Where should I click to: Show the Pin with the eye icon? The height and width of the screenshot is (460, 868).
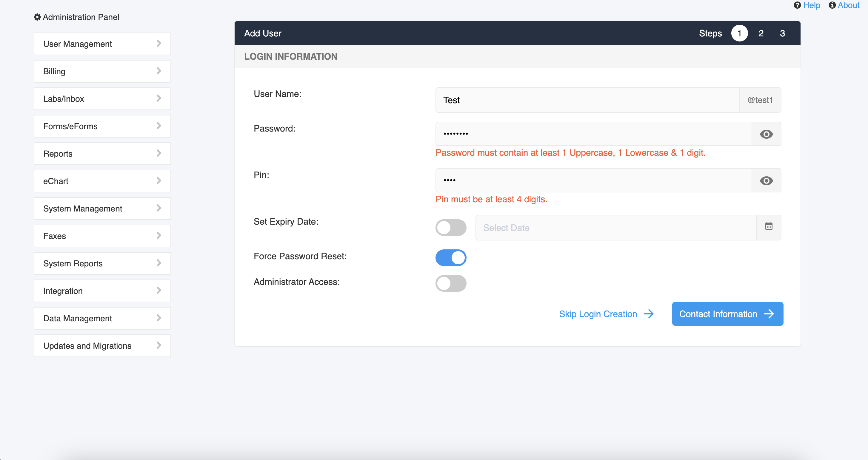(766, 181)
